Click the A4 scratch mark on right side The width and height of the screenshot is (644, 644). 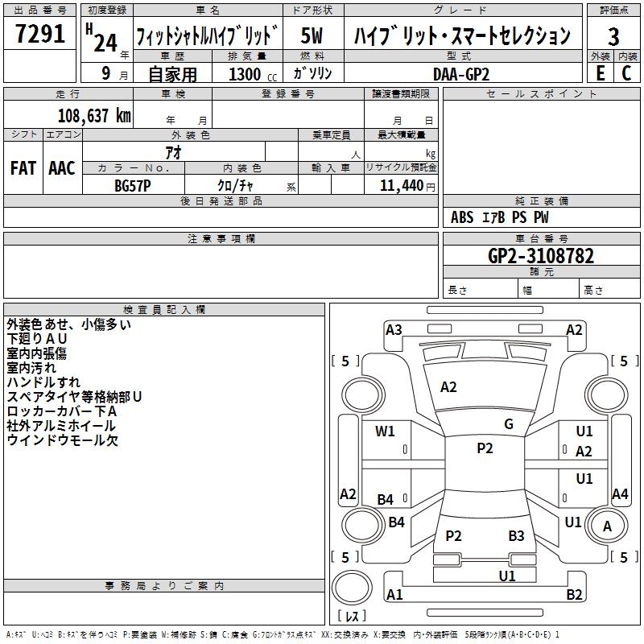[x=620, y=494]
